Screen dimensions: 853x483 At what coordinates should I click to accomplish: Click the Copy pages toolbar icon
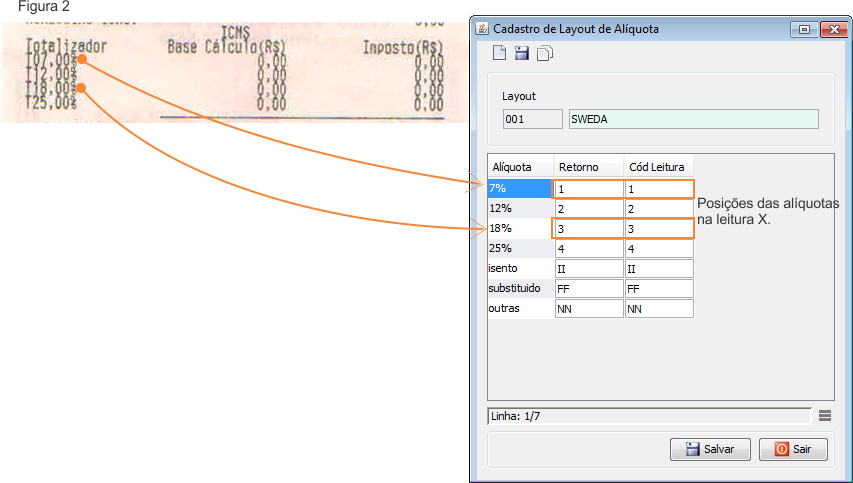tap(544, 54)
